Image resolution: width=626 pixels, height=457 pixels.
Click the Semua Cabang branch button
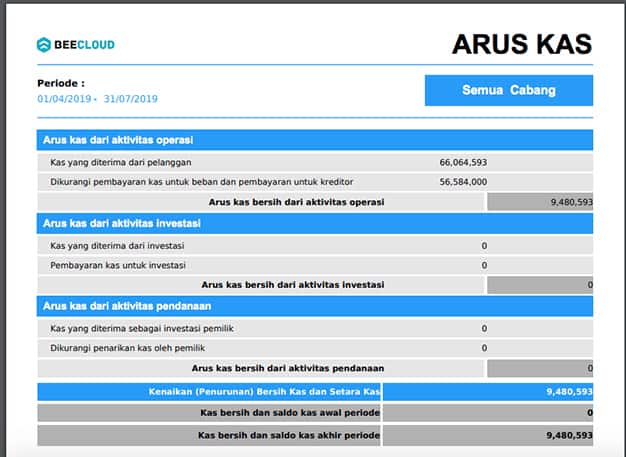pos(508,90)
